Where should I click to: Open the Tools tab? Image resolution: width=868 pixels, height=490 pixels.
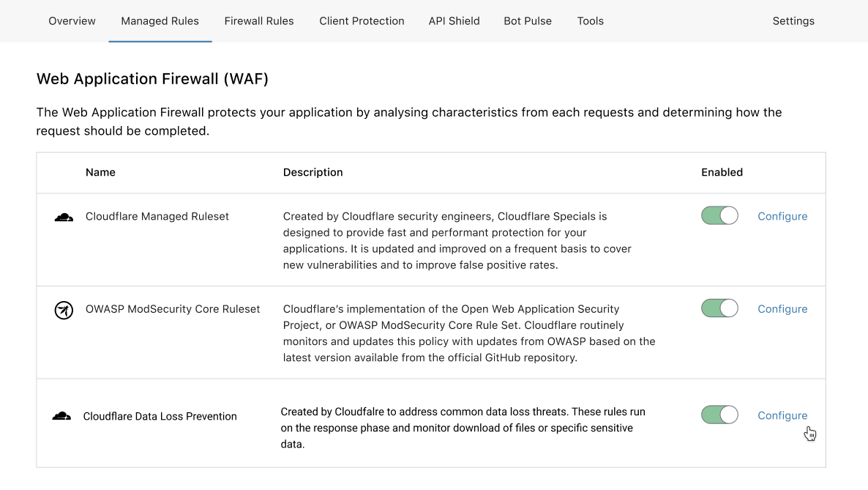(x=590, y=21)
